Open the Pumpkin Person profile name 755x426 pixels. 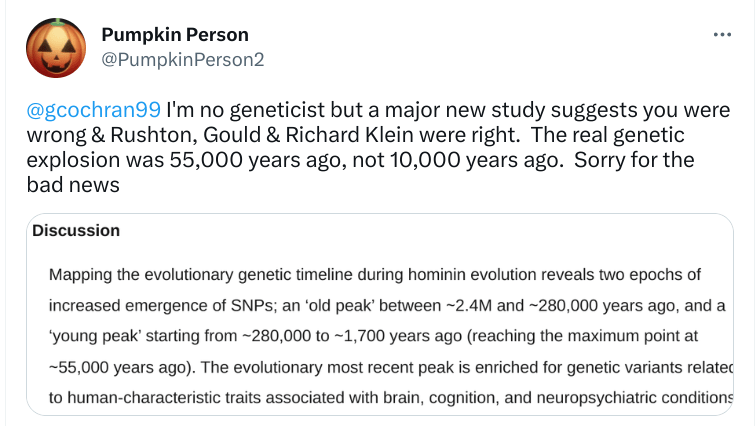coord(175,36)
